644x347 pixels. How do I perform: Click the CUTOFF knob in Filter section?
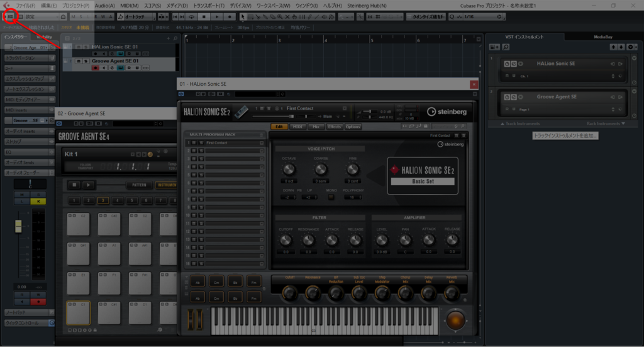(286, 240)
